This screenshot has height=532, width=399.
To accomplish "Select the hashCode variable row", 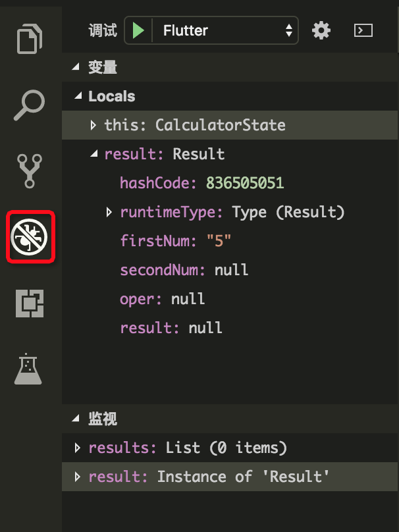I will pos(230,183).
